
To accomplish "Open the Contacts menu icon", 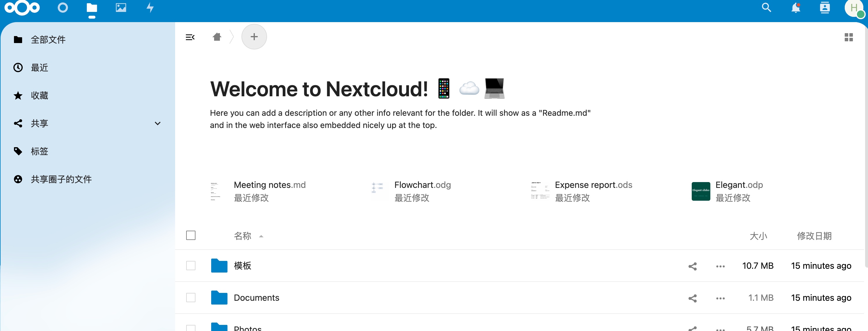I will pos(825,7).
